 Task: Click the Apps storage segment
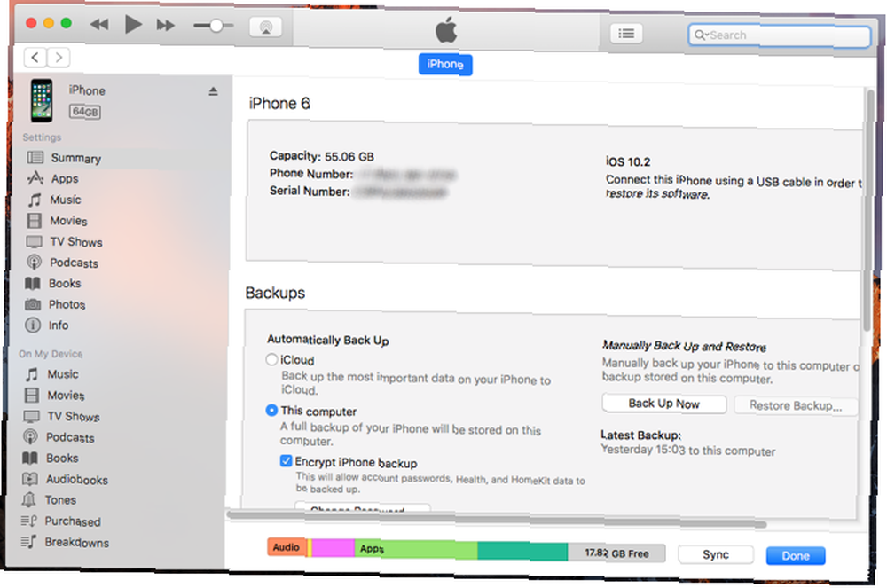pyautogui.click(x=416, y=549)
